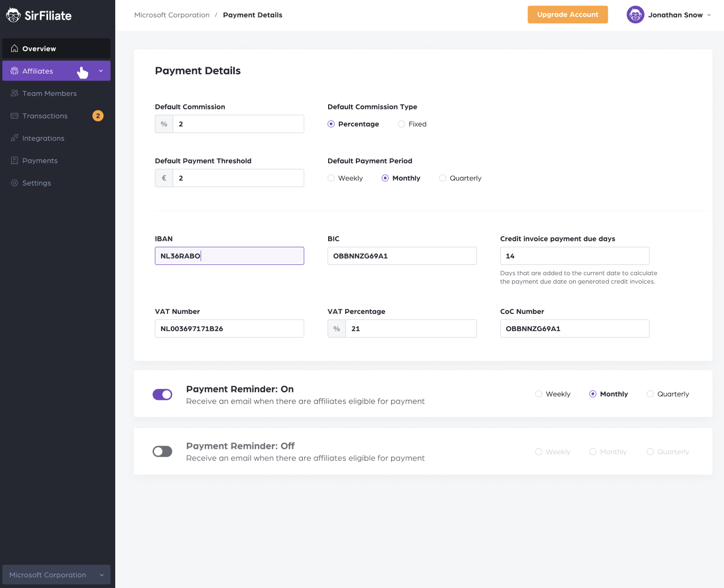Click the BIC input field
724x588 pixels.
click(x=402, y=256)
